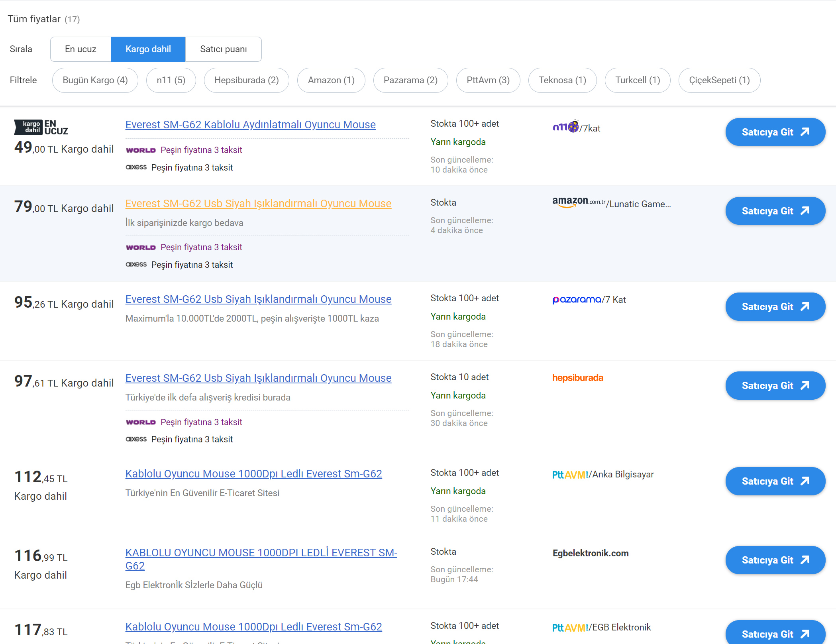Click the İlk siparişinizde kargo bedava note
Viewport: 836px width, 644px height.
tap(184, 223)
